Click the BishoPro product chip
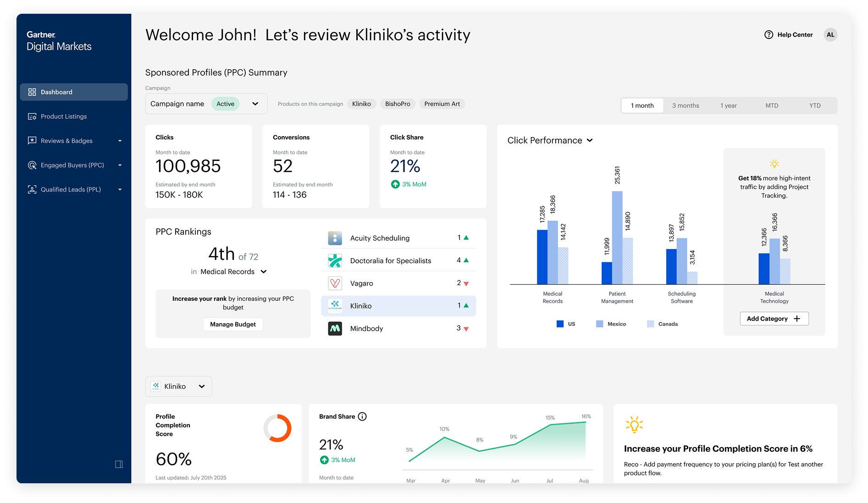 (398, 104)
